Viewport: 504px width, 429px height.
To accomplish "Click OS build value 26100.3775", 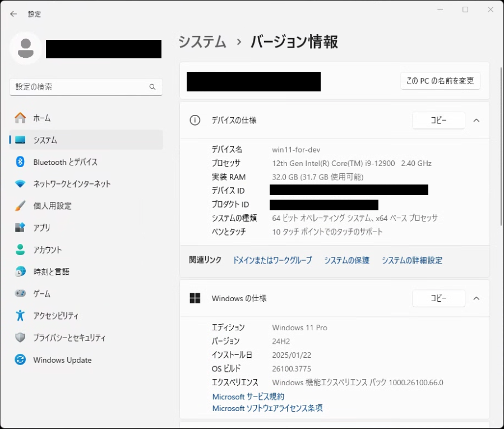I will point(292,369).
